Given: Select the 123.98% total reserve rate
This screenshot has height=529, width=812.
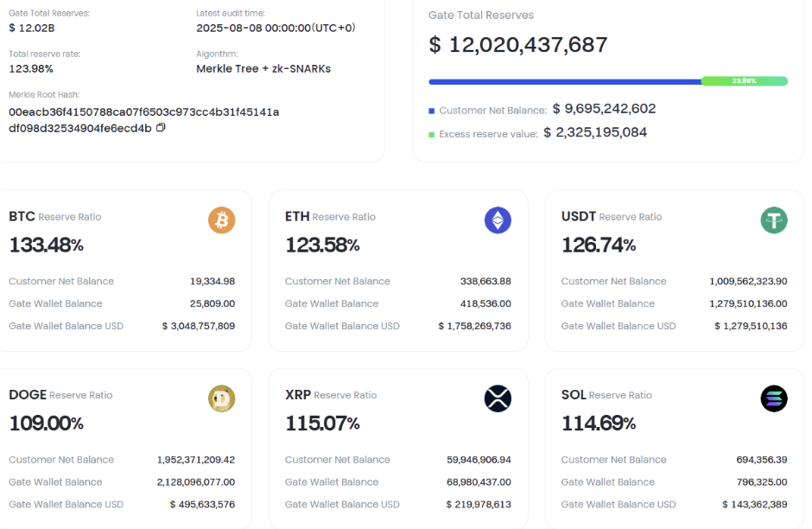Looking at the screenshot, I should pos(31,69).
